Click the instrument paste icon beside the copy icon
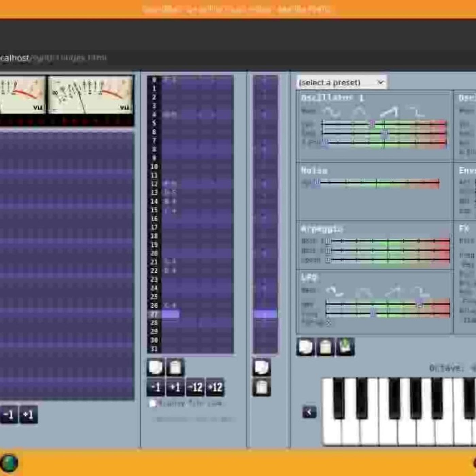The height and width of the screenshot is (476, 476). click(x=326, y=347)
